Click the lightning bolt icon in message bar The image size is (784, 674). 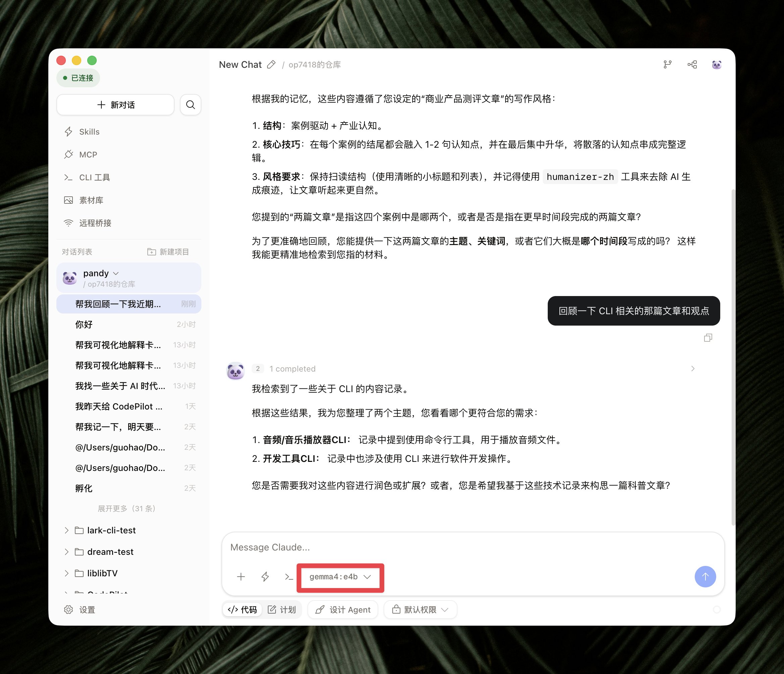tap(265, 577)
